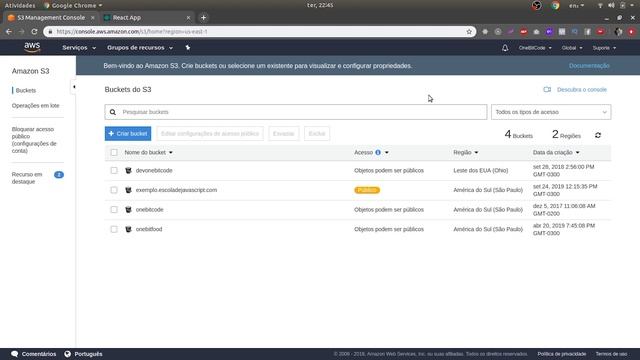Go back in browser history
The height and width of the screenshot is (360, 640).
point(9,31)
